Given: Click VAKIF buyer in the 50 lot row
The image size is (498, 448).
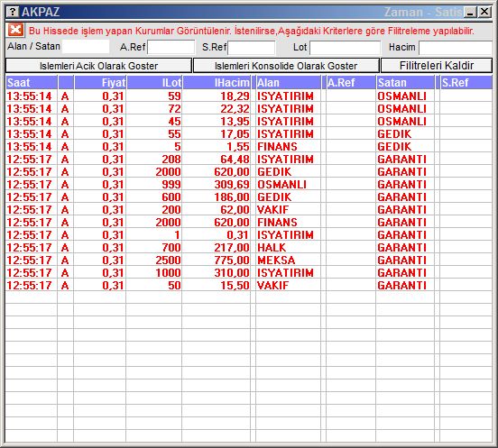Looking at the screenshot, I should [272, 285].
